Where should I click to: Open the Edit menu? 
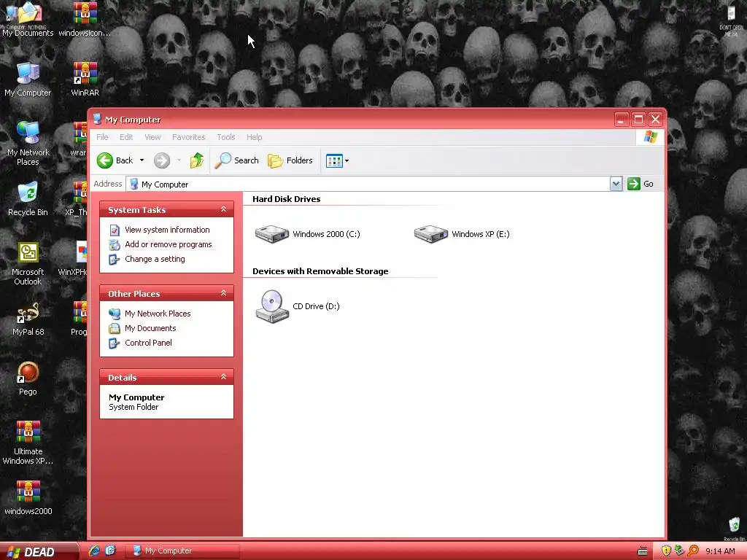pos(126,137)
